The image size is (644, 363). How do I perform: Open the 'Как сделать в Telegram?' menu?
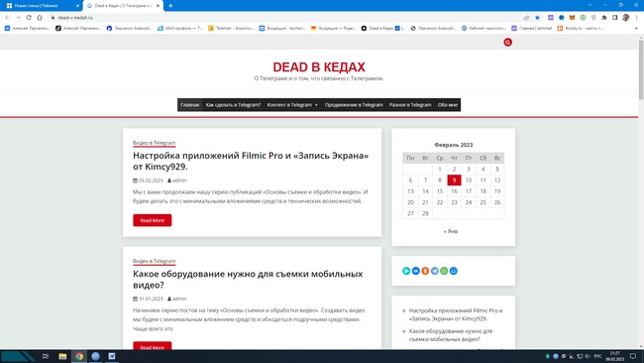click(233, 105)
